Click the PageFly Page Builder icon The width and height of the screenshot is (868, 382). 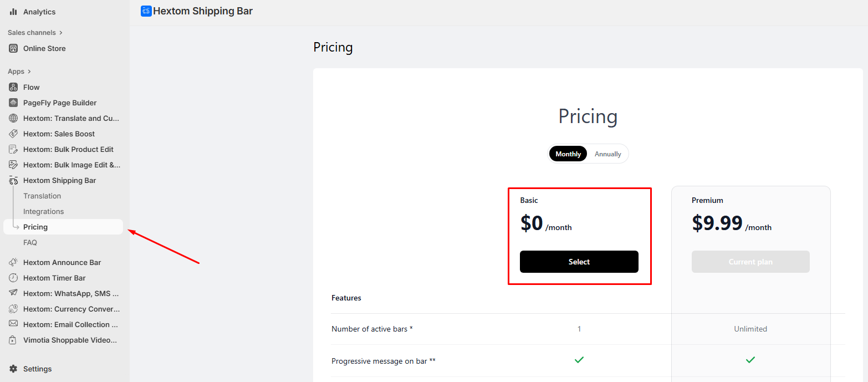point(13,103)
